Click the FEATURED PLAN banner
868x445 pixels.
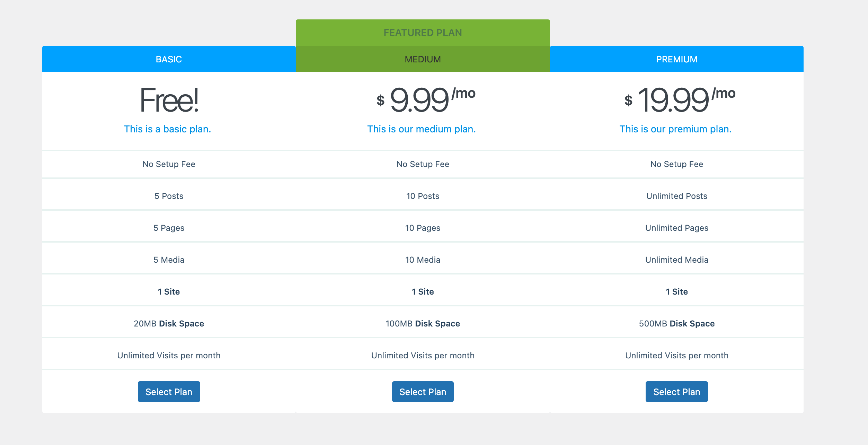[x=423, y=33]
